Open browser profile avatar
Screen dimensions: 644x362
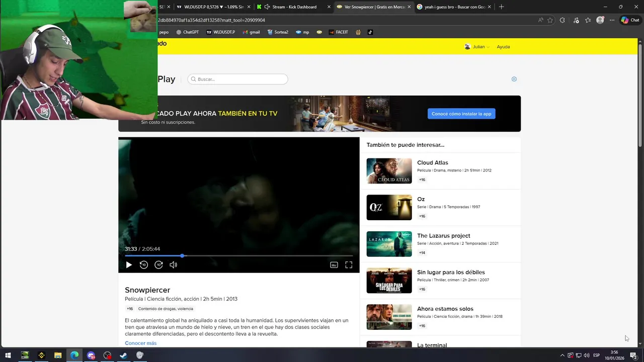click(x=600, y=20)
